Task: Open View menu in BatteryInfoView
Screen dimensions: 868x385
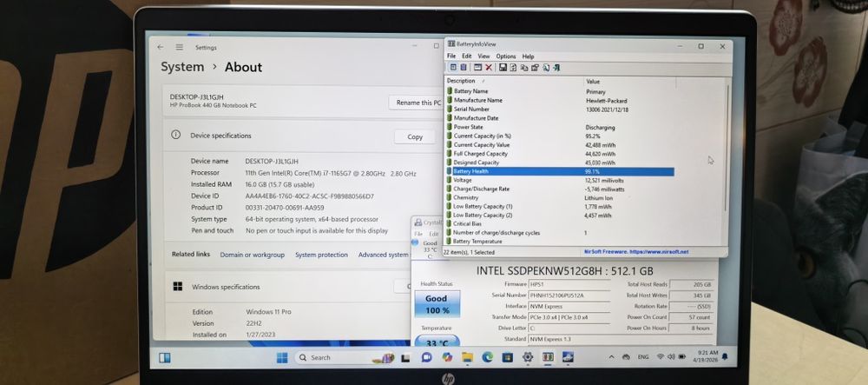Action: [x=483, y=56]
